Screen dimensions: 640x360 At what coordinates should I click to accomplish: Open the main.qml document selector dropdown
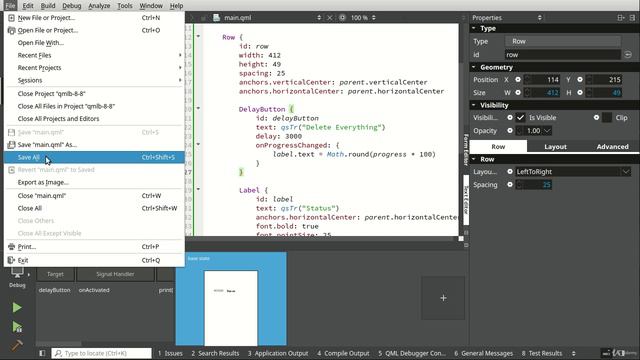pos(273,18)
